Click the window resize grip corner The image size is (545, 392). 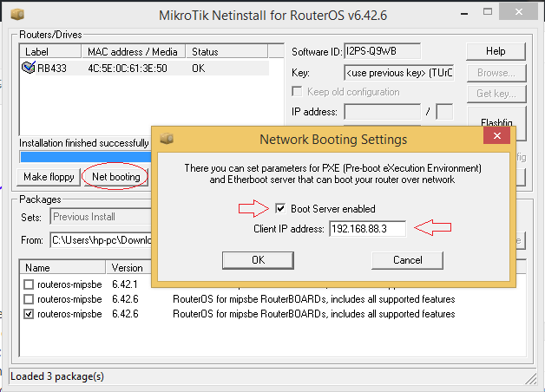531,379
